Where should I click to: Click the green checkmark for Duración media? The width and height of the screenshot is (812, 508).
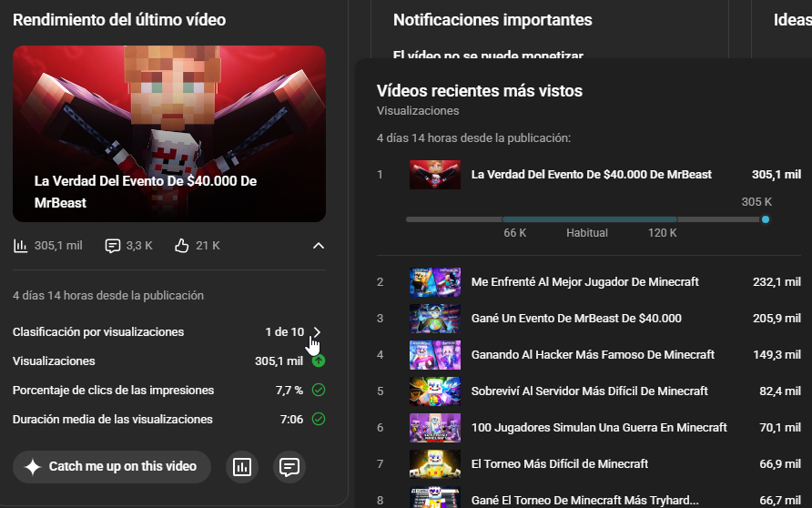coord(319,419)
